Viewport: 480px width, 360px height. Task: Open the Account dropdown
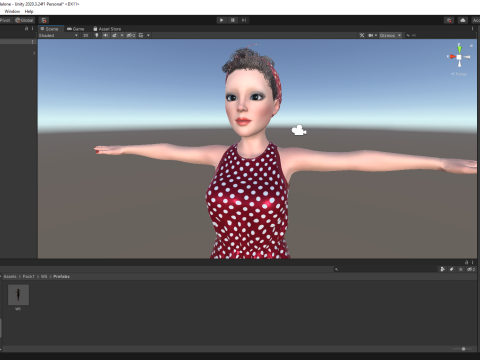(476, 20)
